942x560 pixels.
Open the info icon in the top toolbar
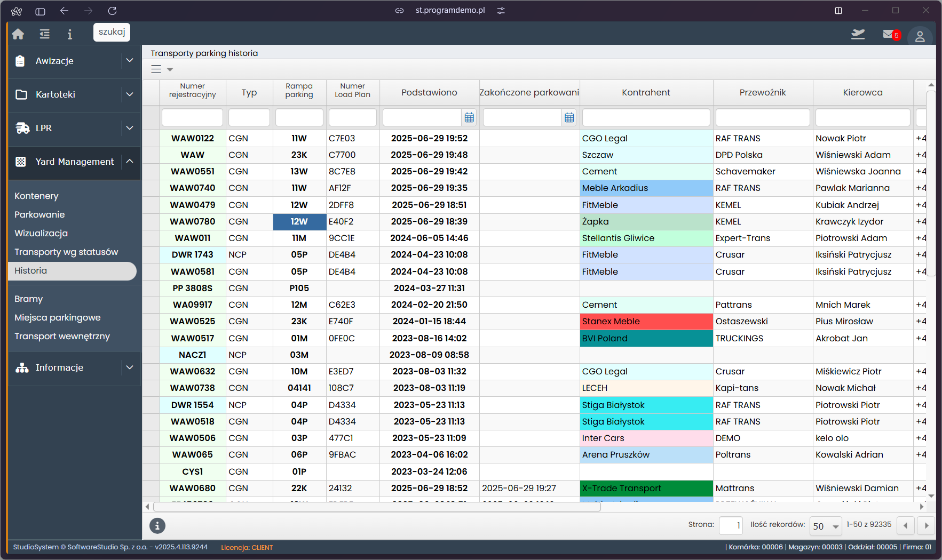(69, 34)
